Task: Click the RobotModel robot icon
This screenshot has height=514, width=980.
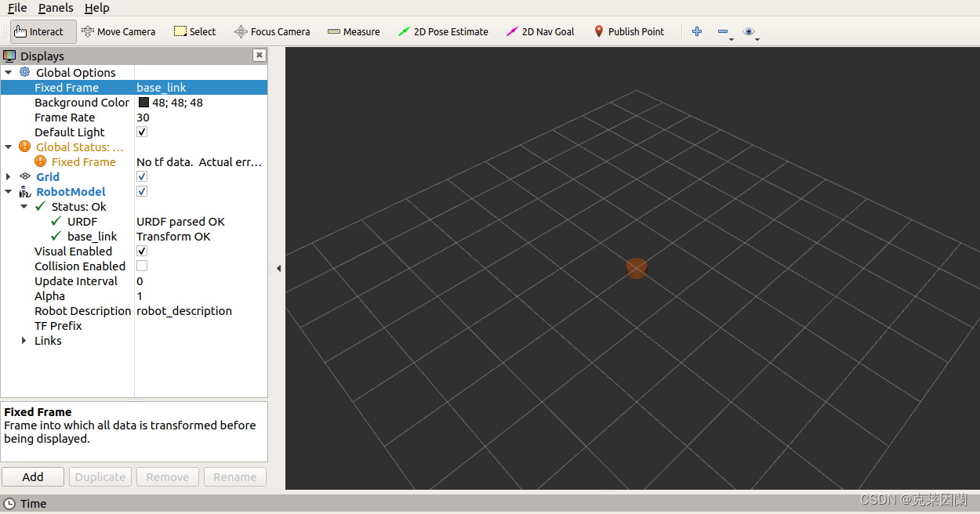Action: tap(25, 191)
